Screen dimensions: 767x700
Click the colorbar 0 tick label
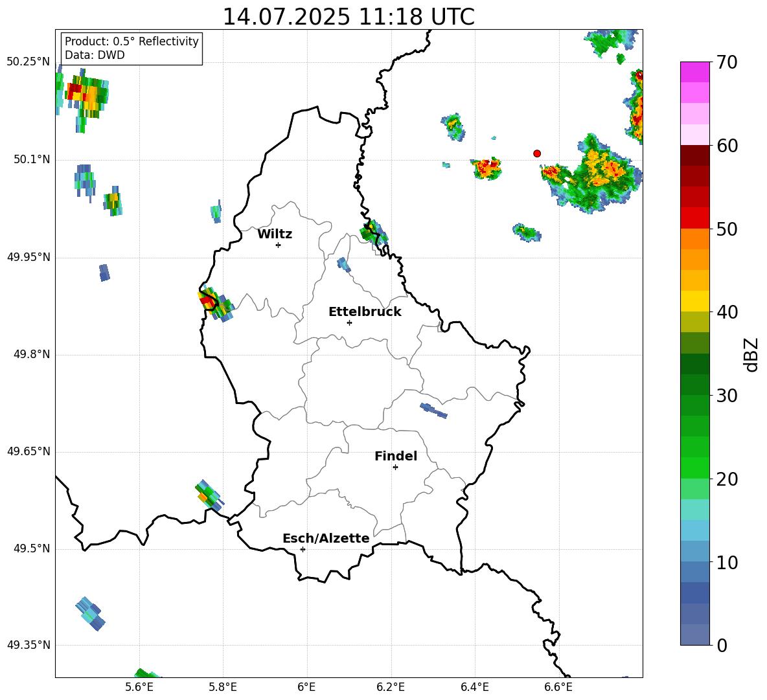[722, 645]
